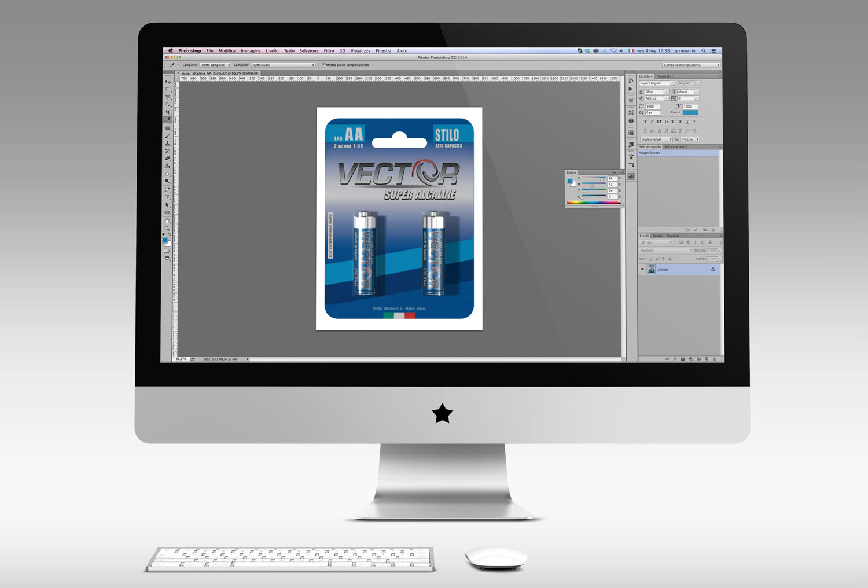Switch to the Canali tab
The width and height of the screenshot is (868, 588).
[657, 236]
